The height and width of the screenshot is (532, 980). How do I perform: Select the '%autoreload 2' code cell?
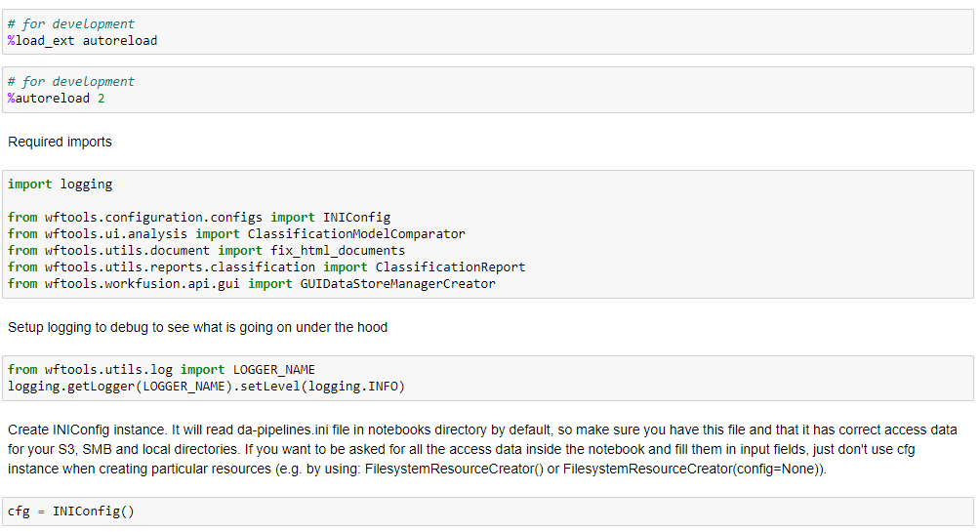(x=487, y=90)
